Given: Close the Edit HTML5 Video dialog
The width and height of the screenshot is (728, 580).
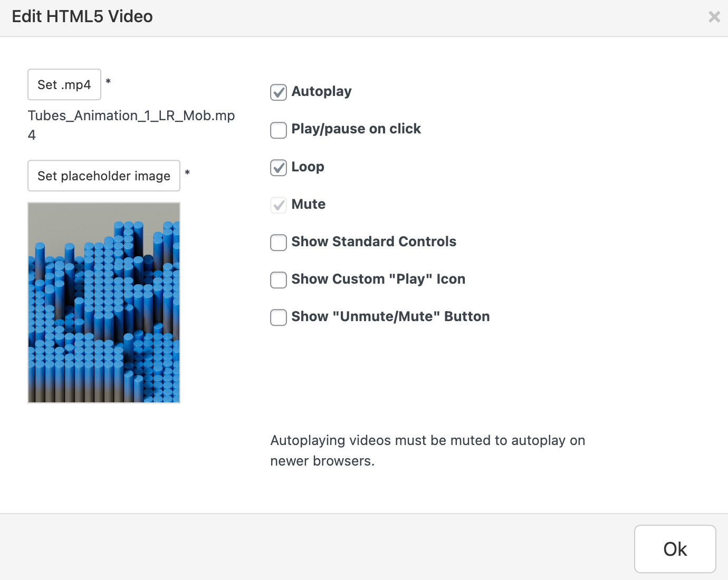Looking at the screenshot, I should tap(714, 17).
